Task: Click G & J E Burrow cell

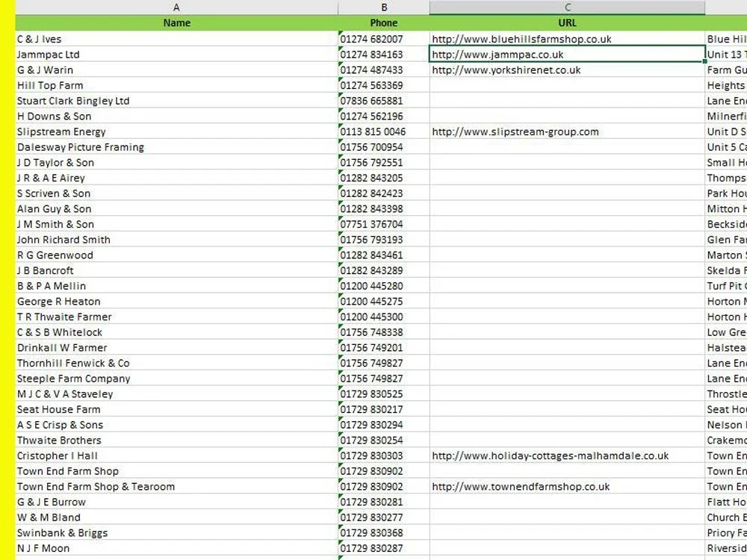Action: pyautogui.click(x=176, y=502)
